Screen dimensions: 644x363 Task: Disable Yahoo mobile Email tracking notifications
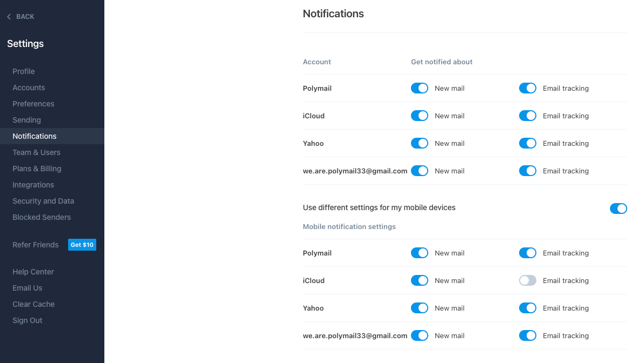point(528,308)
